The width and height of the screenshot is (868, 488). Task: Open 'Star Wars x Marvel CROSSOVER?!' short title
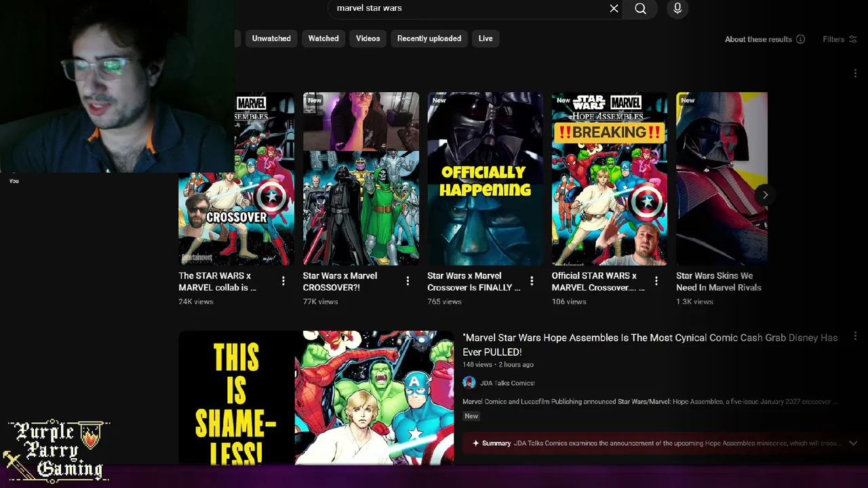pos(340,281)
